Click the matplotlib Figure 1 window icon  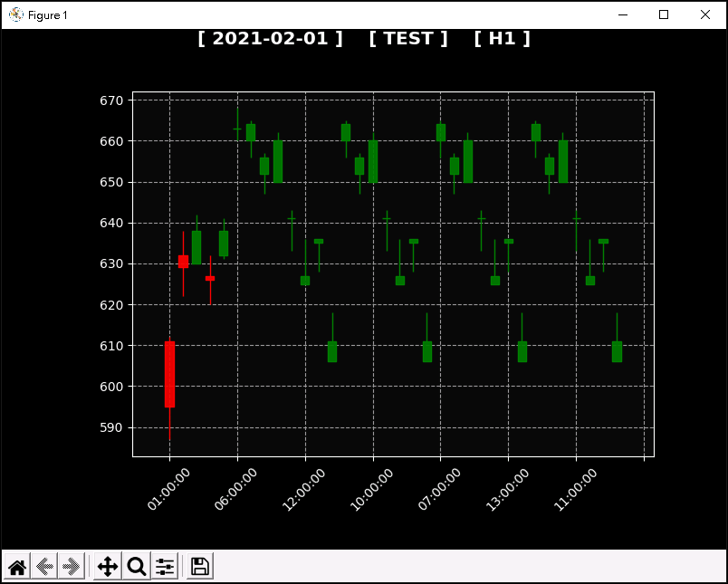click(15, 14)
